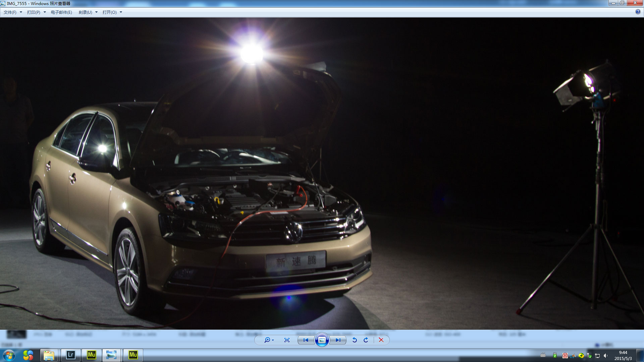Open the 电子邮件(E) menu item
The width and height of the screenshot is (644, 362).
coord(61,12)
